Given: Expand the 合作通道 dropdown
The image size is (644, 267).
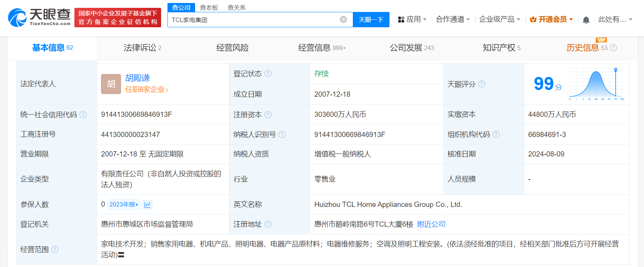Looking at the screenshot, I should point(453,19).
